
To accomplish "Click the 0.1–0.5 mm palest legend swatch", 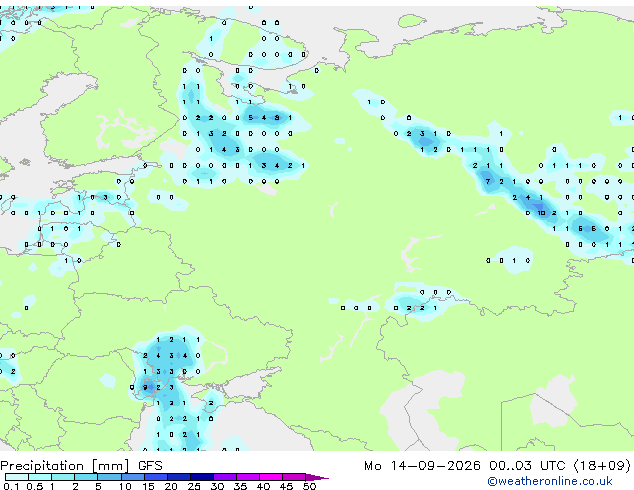I will tap(17, 477).
